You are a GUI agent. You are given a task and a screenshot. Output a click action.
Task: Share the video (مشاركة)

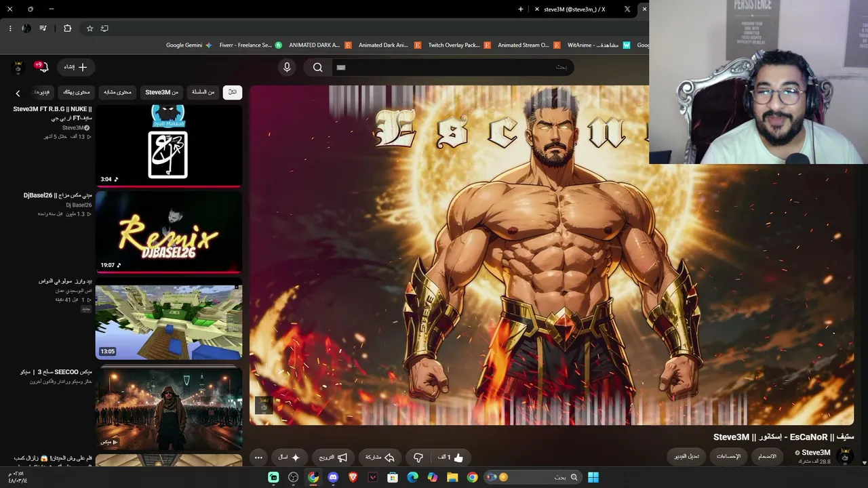click(380, 457)
